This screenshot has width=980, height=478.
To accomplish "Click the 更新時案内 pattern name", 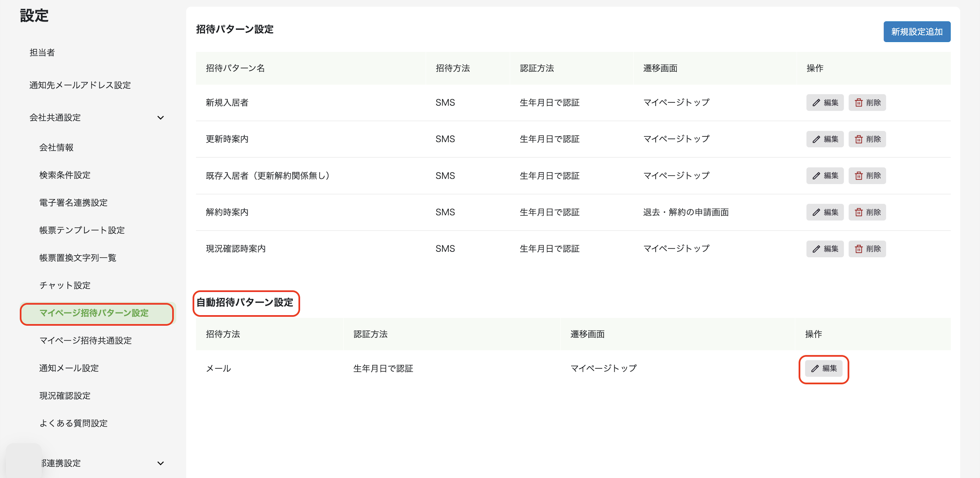I will click(227, 139).
